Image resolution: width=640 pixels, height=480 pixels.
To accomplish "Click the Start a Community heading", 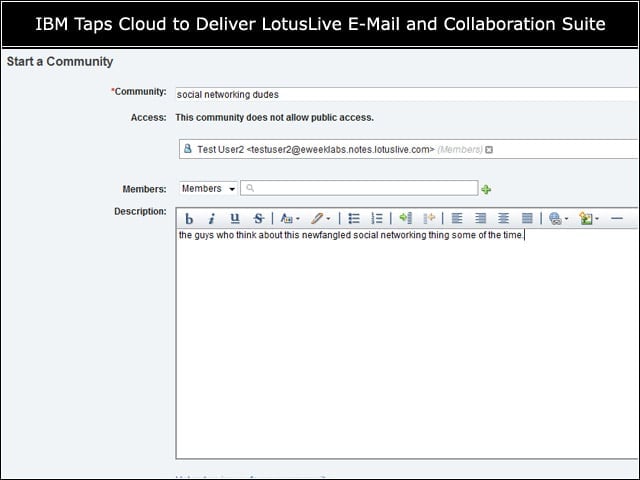I will click(60, 62).
